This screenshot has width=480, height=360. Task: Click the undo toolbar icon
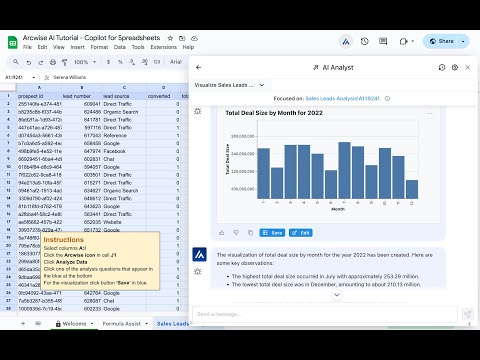click(29, 62)
